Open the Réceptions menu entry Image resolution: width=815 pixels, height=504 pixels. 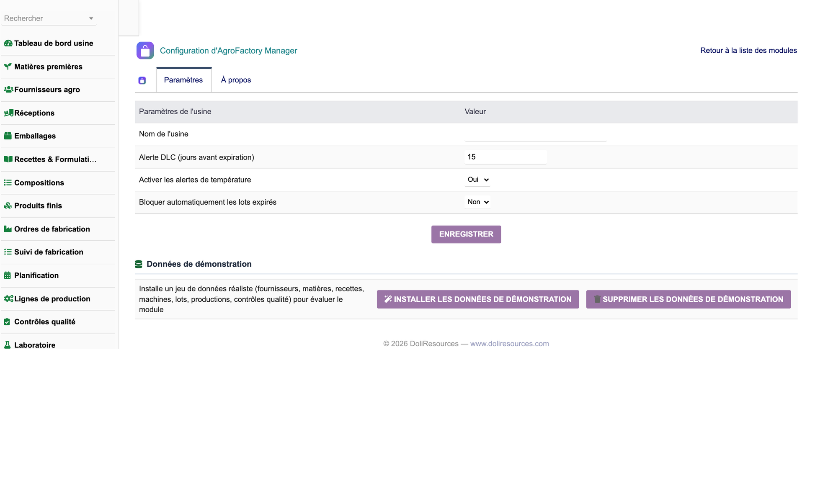coord(34,113)
